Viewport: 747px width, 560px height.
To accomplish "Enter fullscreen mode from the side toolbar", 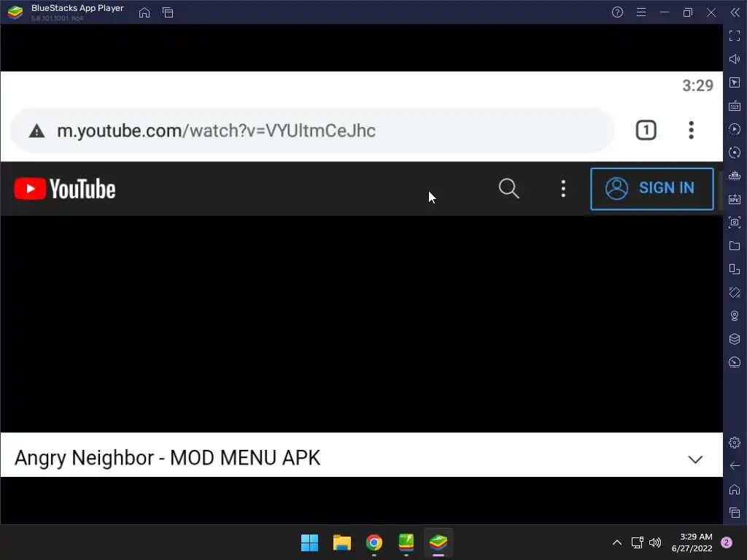I will pyautogui.click(x=735, y=36).
